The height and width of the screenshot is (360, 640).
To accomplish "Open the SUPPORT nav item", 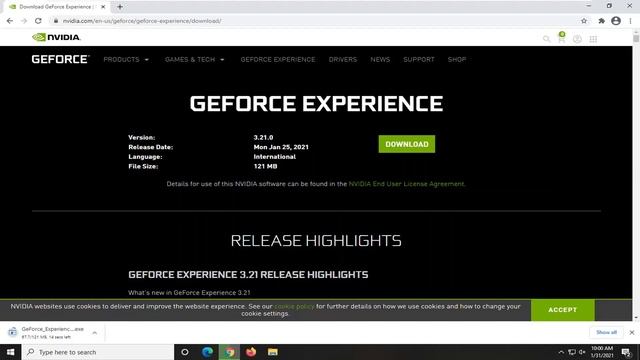I will click(419, 60).
